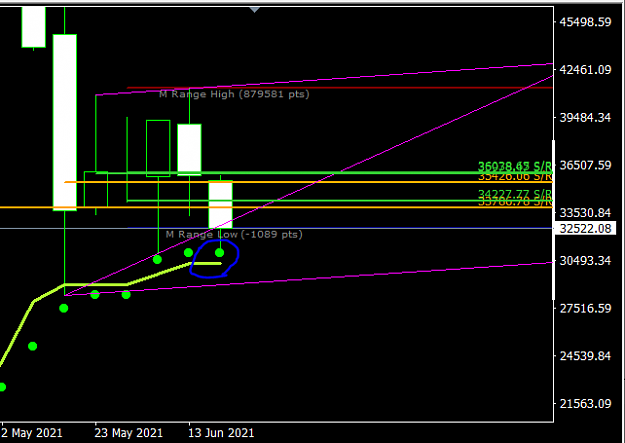Click the green '36038.65 S/R' label
Viewport: 625px width, 443px height.
click(x=515, y=166)
